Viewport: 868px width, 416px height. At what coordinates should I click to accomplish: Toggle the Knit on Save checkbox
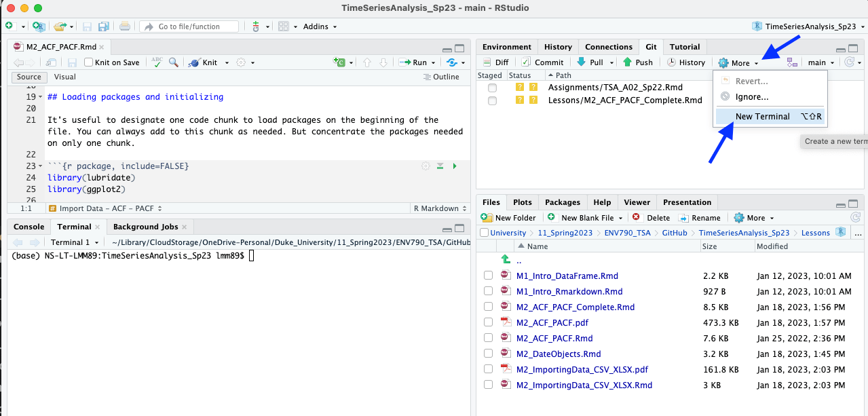[89, 62]
